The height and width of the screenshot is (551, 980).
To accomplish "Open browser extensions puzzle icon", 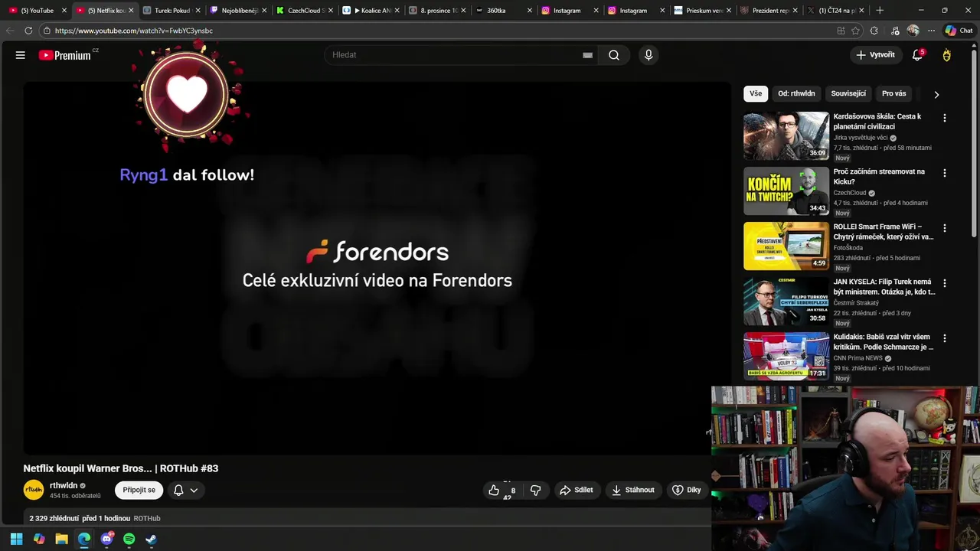I will (x=874, y=31).
